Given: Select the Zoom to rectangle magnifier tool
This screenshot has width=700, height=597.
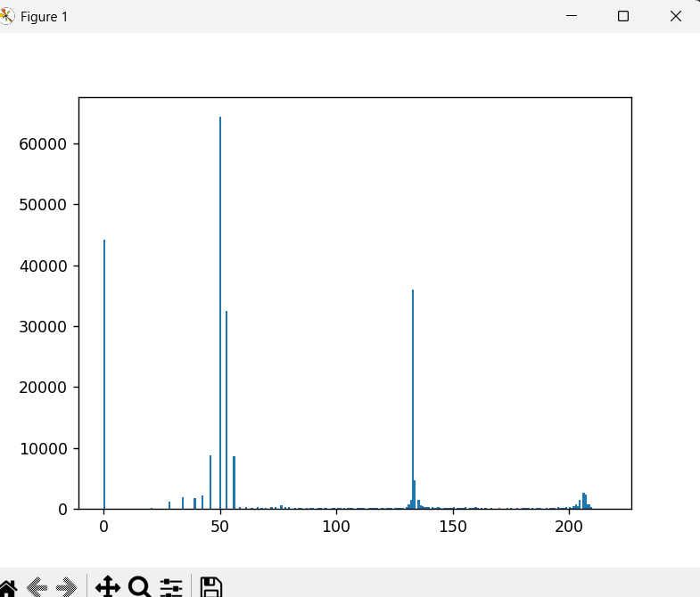Looking at the screenshot, I should (140, 586).
